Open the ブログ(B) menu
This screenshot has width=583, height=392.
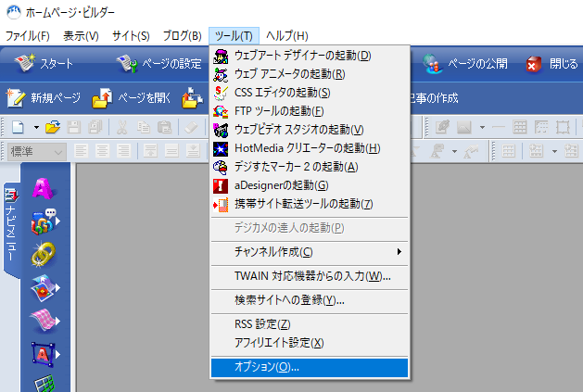(x=183, y=36)
